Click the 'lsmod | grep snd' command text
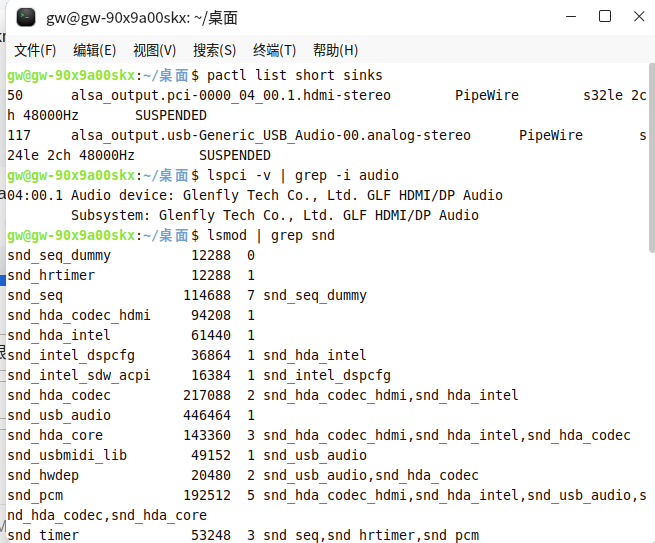Viewport: 655px width, 543px height. (x=271, y=235)
